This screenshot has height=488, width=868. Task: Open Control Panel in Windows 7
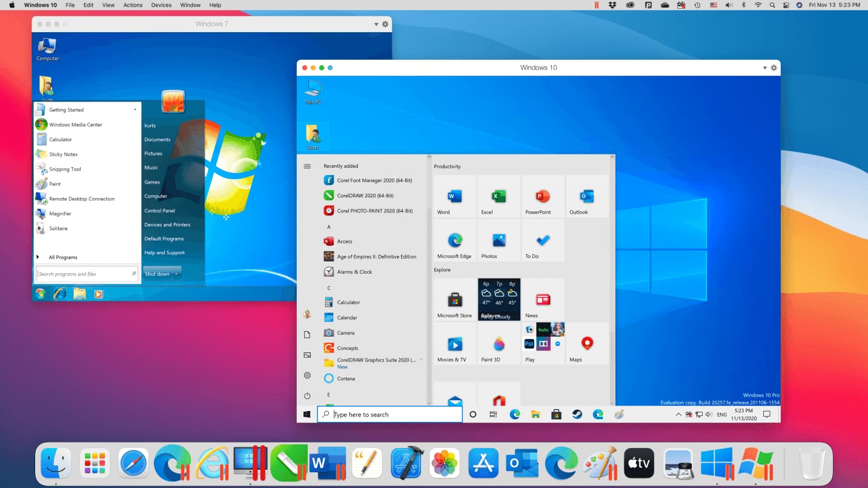click(160, 211)
